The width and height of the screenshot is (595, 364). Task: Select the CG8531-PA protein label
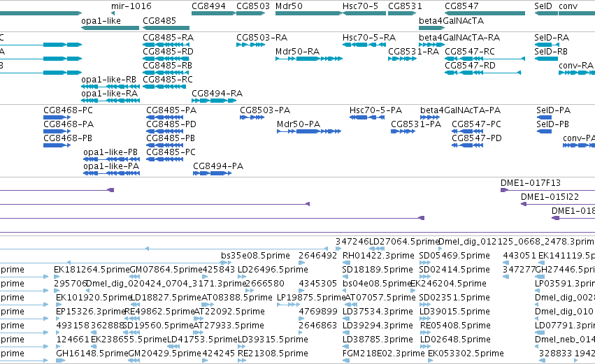click(416, 124)
